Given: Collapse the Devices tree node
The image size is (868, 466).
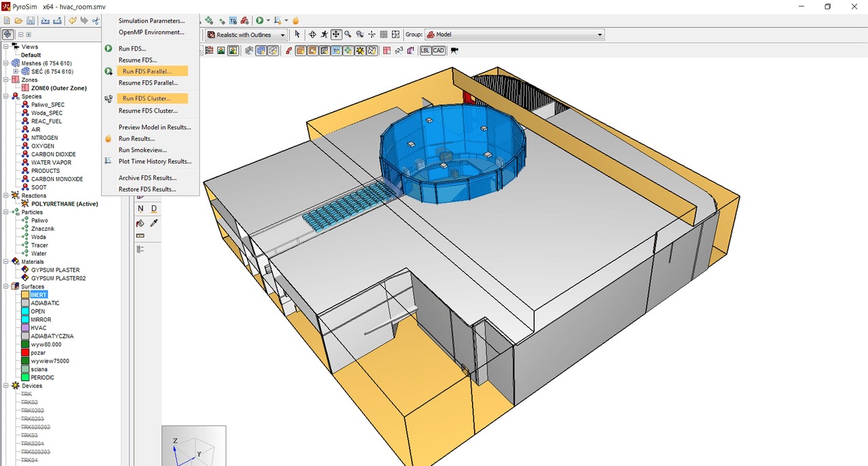Looking at the screenshot, I should tap(5, 386).
